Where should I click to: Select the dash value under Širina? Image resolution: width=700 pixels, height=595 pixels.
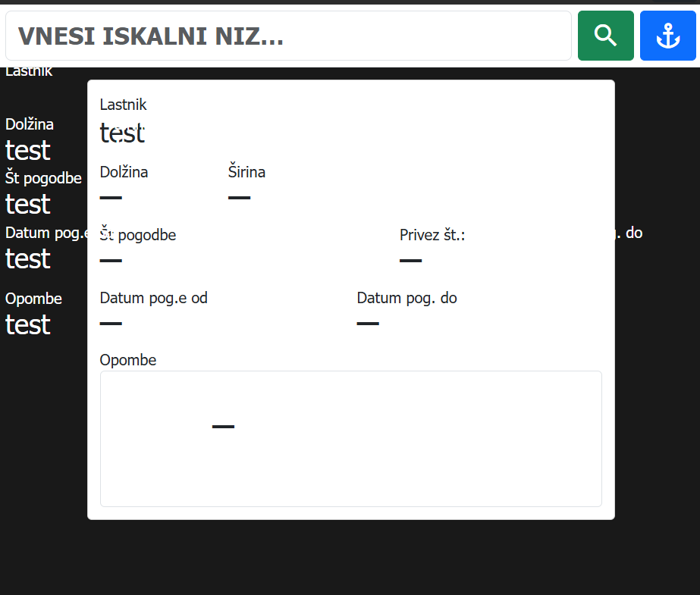point(239,198)
